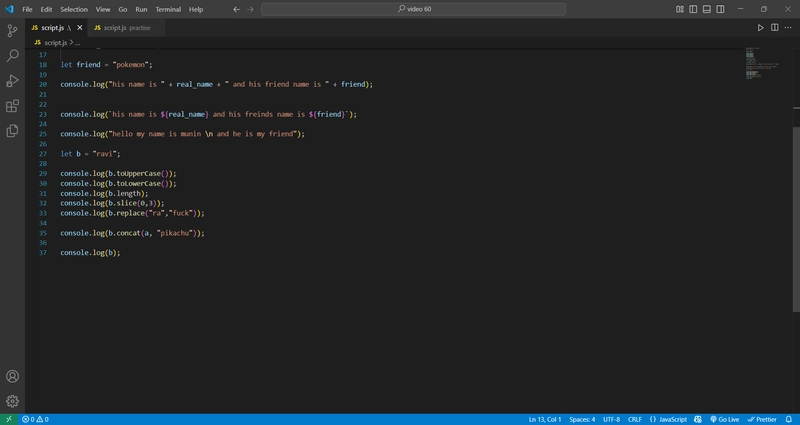The height and width of the screenshot is (425, 800).
Task: Click line 25 'hello my name is munin'
Action: tap(182, 134)
